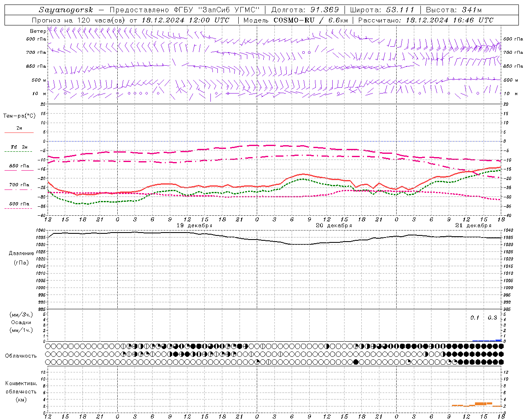Select the 'Широта: 53.111' header field
The image size is (525, 420).
tap(382, 10)
